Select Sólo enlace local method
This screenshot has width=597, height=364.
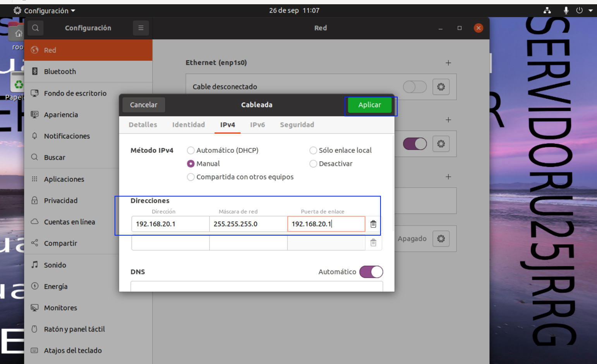pyautogui.click(x=340, y=150)
